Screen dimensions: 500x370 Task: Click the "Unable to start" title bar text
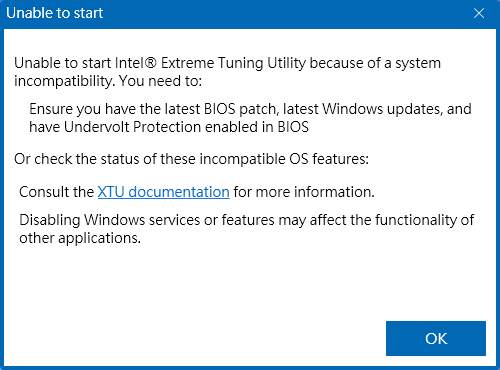55,13
